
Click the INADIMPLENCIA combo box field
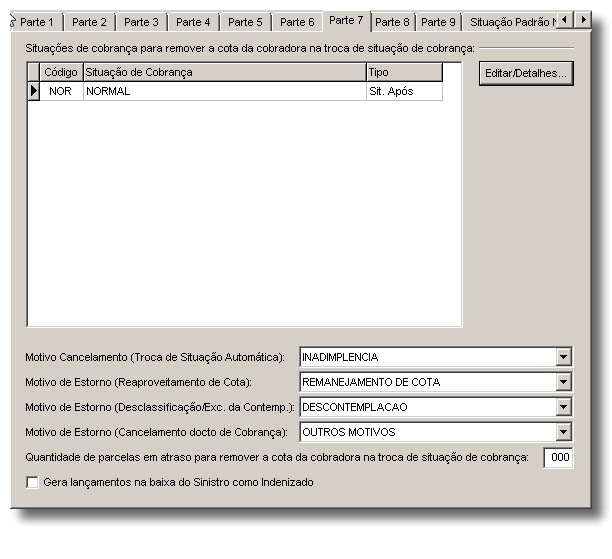click(x=436, y=357)
